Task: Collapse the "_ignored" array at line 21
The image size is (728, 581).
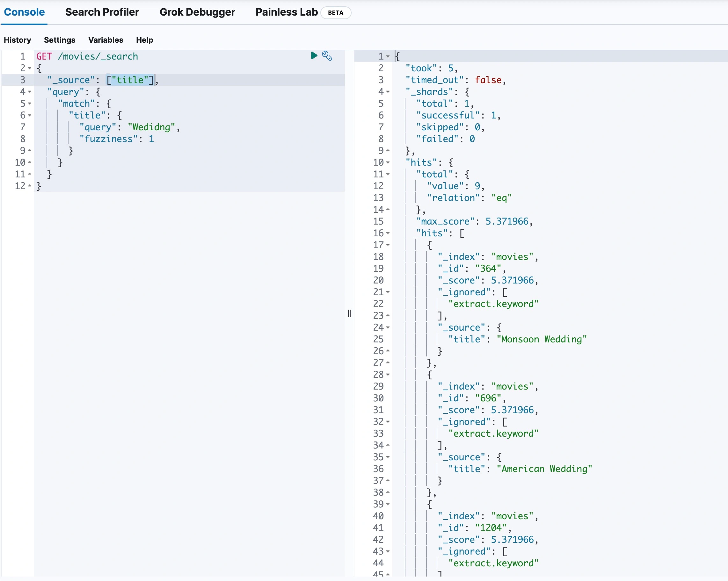Action: point(388,292)
